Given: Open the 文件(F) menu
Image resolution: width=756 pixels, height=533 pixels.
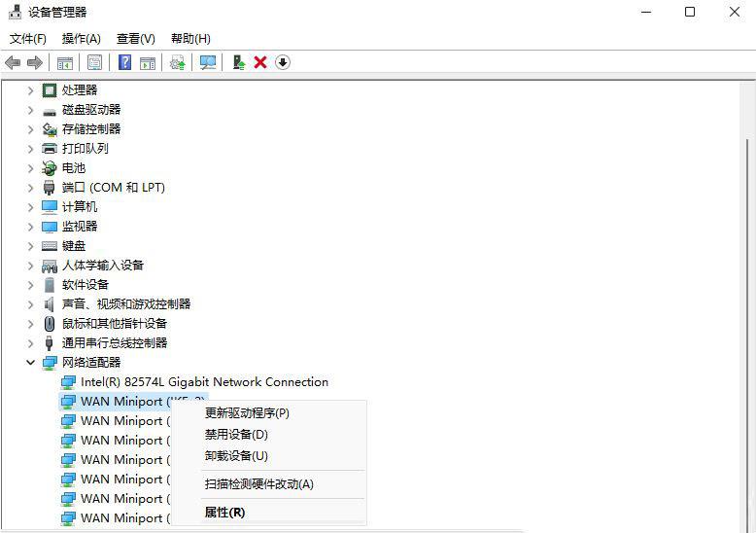Looking at the screenshot, I should [x=28, y=39].
